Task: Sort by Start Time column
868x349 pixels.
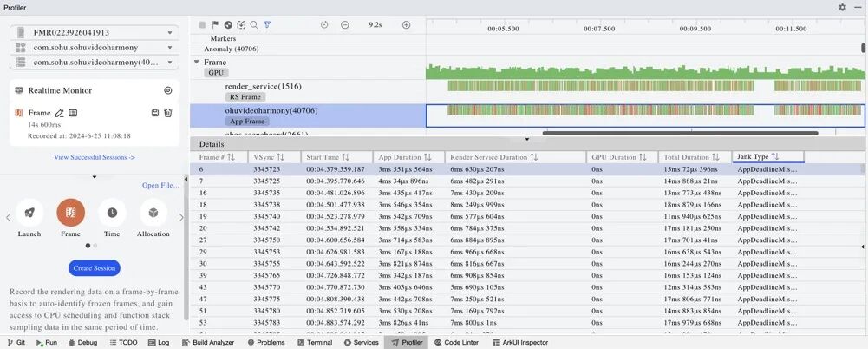Action: click(345, 157)
